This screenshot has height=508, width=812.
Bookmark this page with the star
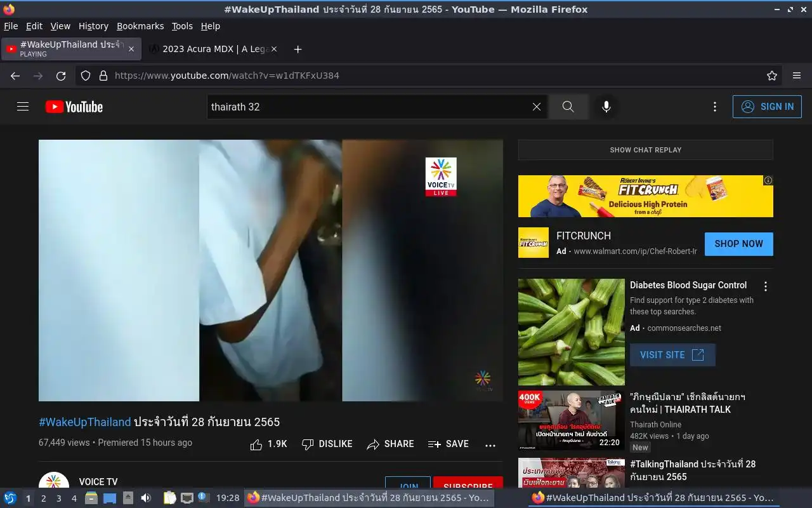772,76
